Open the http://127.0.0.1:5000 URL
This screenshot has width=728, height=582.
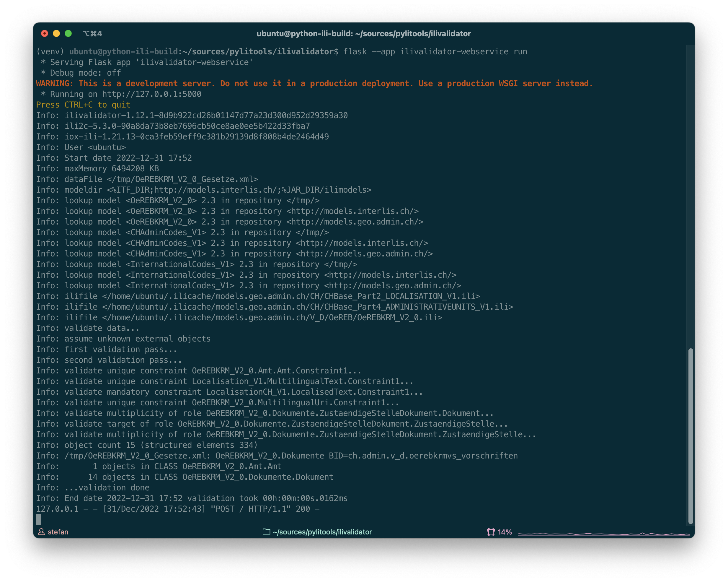click(152, 94)
